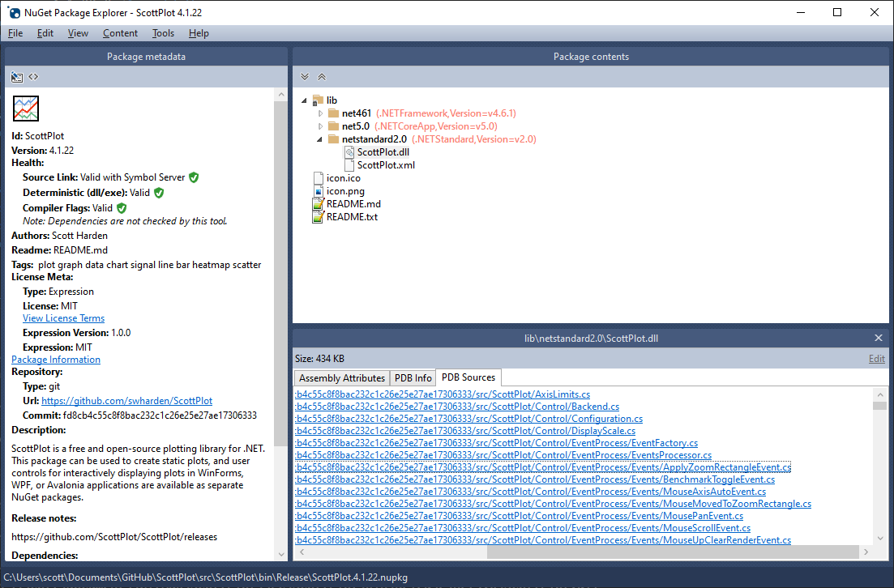Screen dimensions: 894x588
Task: Follow the GitHub repository Url link
Action: pos(126,400)
